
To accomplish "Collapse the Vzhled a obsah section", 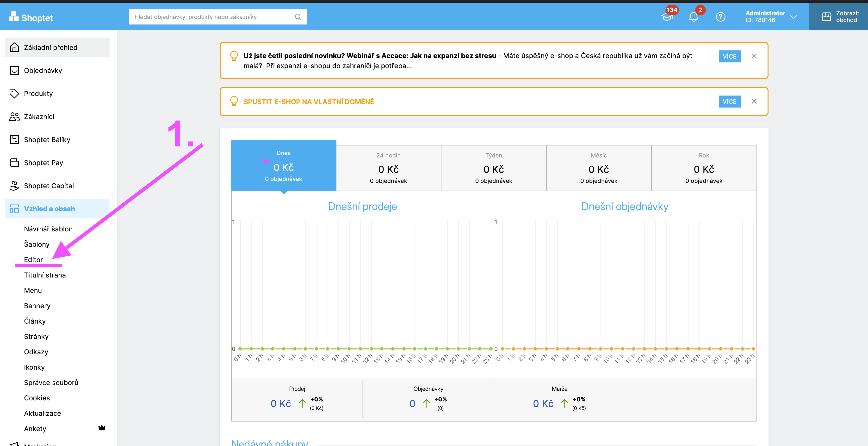I will pyautogui.click(x=49, y=209).
